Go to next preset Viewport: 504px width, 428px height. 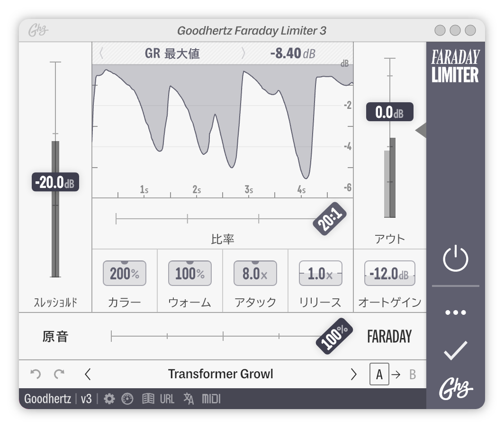point(353,374)
